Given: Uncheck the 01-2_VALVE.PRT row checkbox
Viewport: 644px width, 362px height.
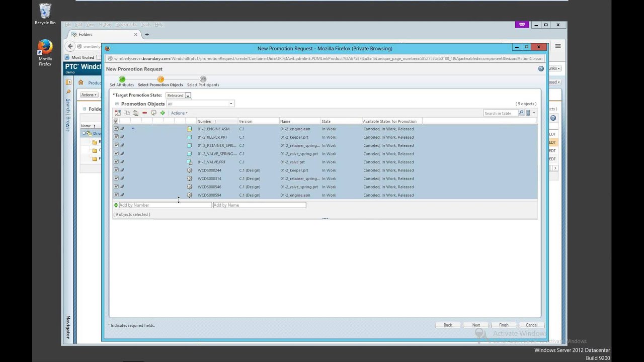Looking at the screenshot, I should pyautogui.click(x=116, y=162).
